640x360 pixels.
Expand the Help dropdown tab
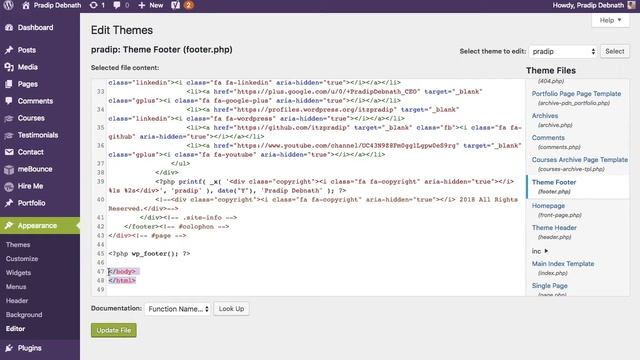click(611, 20)
